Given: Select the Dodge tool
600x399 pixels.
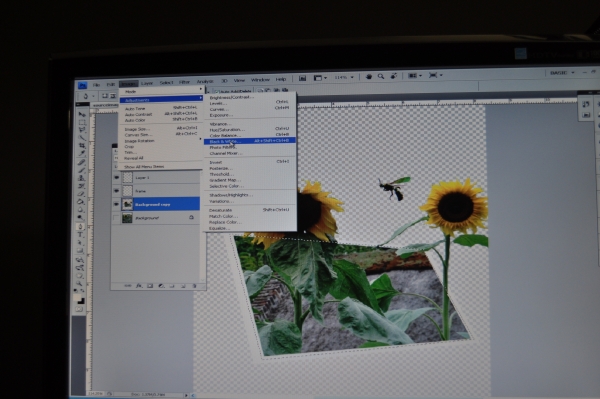Looking at the screenshot, I should click(81, 217).
